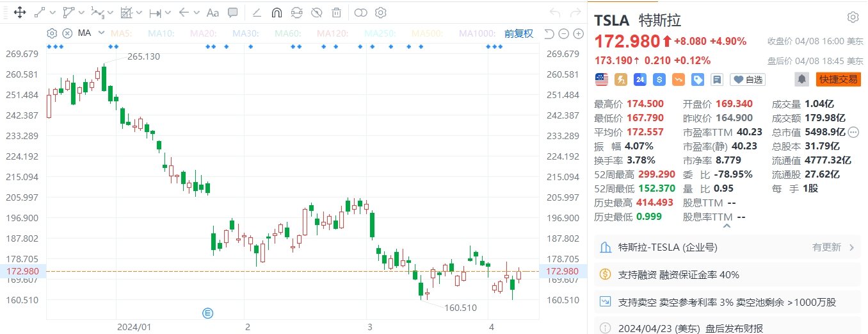Toggle the MA250 line visibility

click(381, 33)
